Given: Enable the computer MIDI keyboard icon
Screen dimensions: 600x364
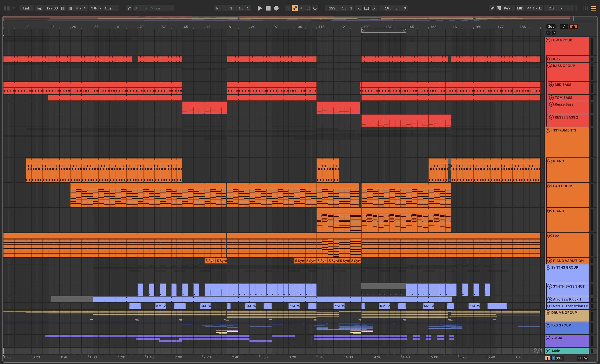Looking at the screenshot, I should pyautogui.click(x=499, y=8).
